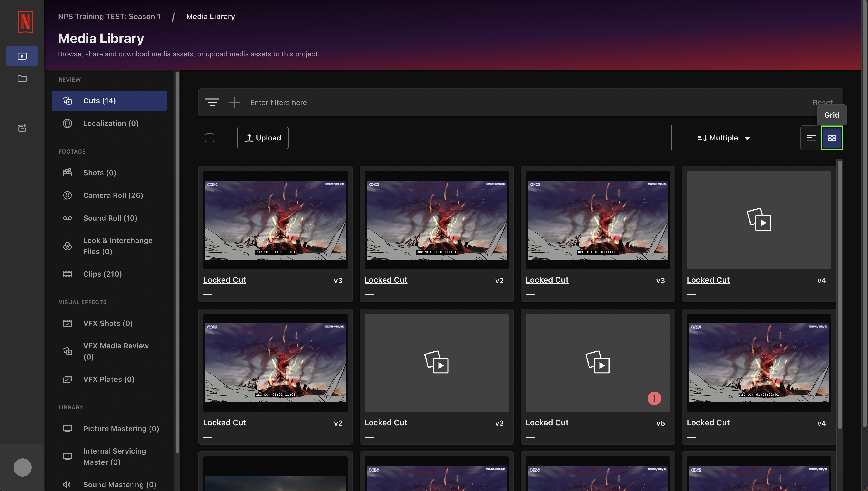868x491 pixels.
Task: Open VFX Shots (0) category
Action: point(109,323)
